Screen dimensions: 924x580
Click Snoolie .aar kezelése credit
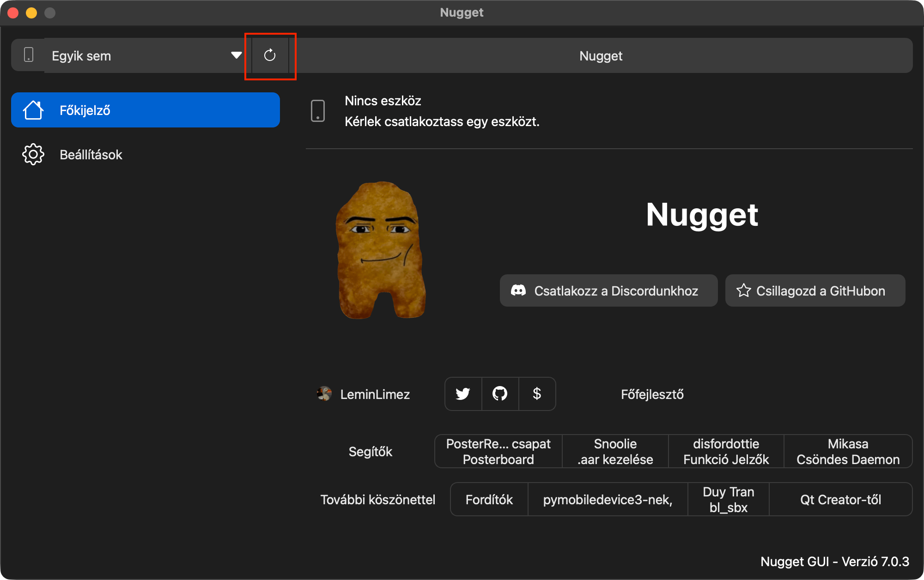pyautogui.click(x=615, y=452)
